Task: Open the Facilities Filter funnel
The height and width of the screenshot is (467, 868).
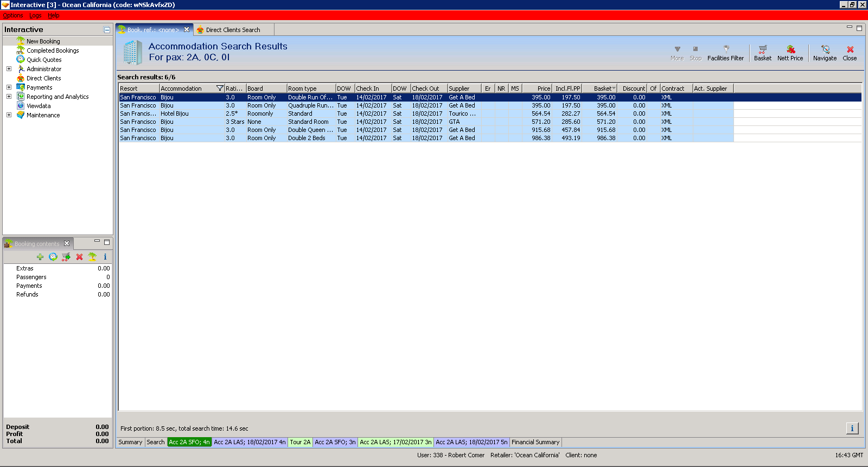Action: [x=725, y=53]
